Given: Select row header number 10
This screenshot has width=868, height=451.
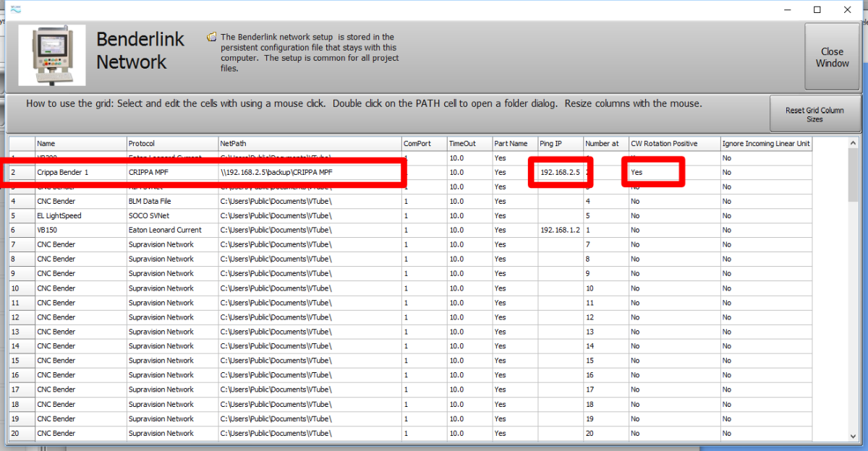Looking at the screenshot, I should (x=22, y=288).
